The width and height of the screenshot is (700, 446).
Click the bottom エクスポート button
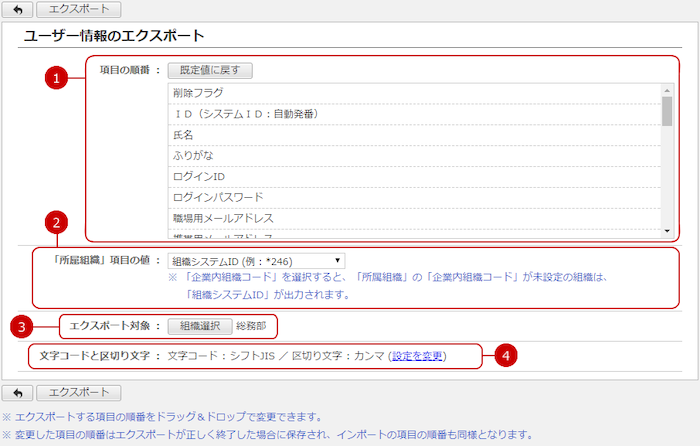79,393
